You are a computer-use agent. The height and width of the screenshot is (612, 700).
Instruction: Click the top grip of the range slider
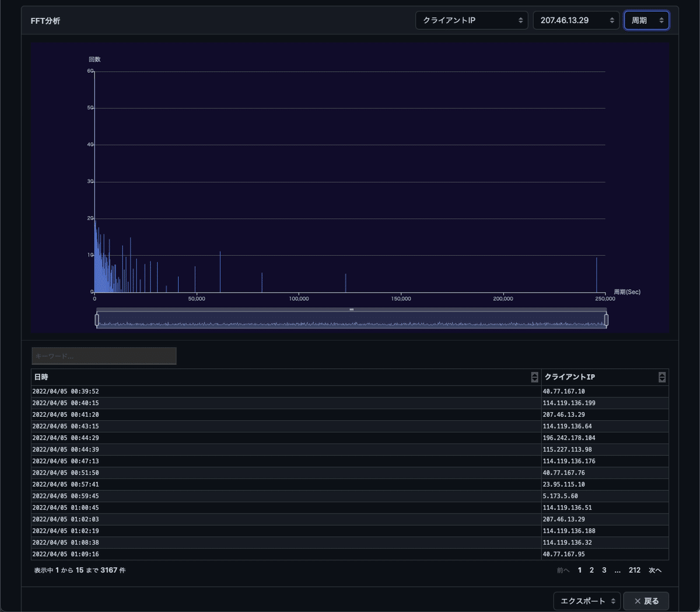pyautogui.click(x=351, y=309)
